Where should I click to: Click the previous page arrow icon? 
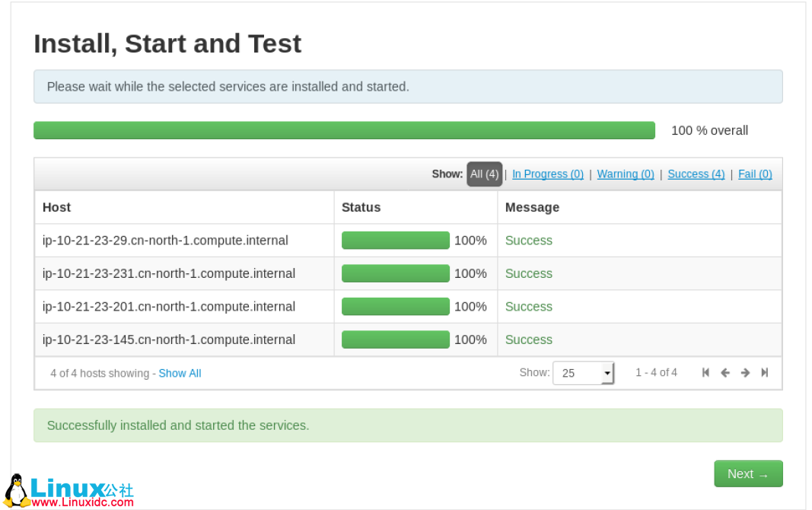point(725,373)
